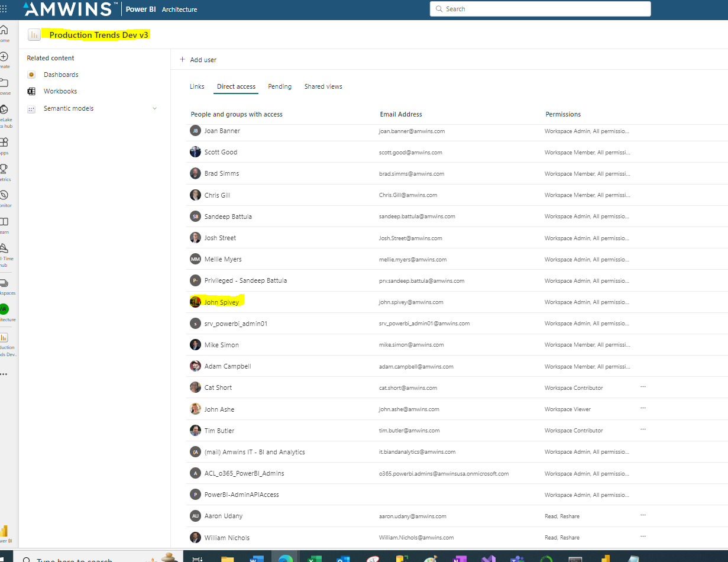Screen dimensions: 728x562
Task: Click the Brad Simms name
Action: click(x=222, y=173)
